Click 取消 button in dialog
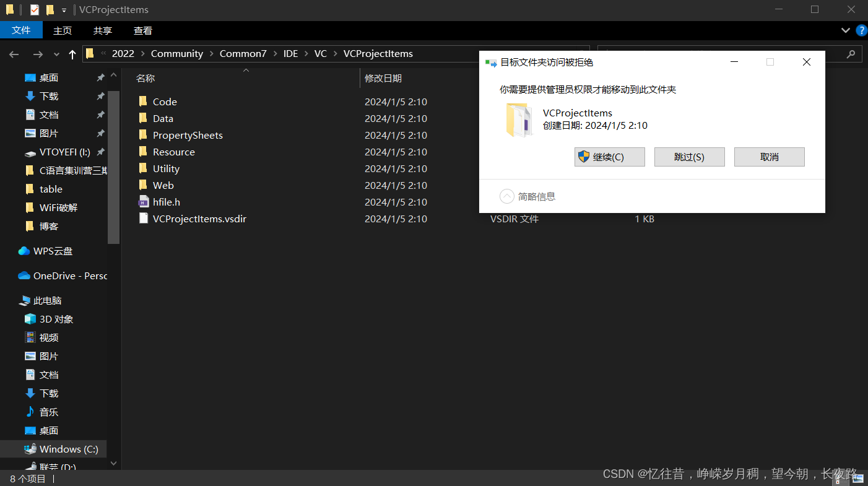The height and width of the screenshot is (486, 868). (770, 157)
